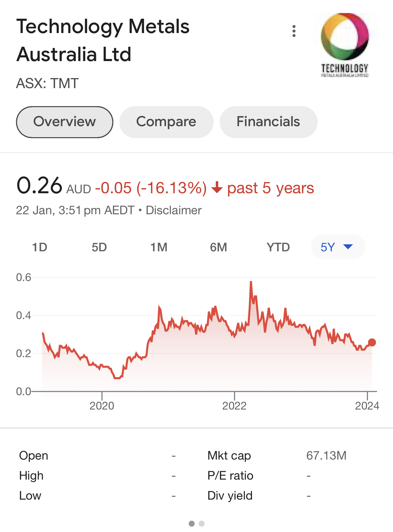The height and width of the screenshot is (532, 393).
Task: Click the red down arrow price indicator
Action: coord(217,188)
